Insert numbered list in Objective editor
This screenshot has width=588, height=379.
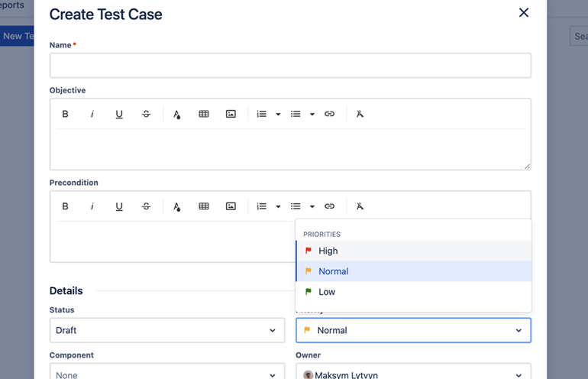click(262, 114)
